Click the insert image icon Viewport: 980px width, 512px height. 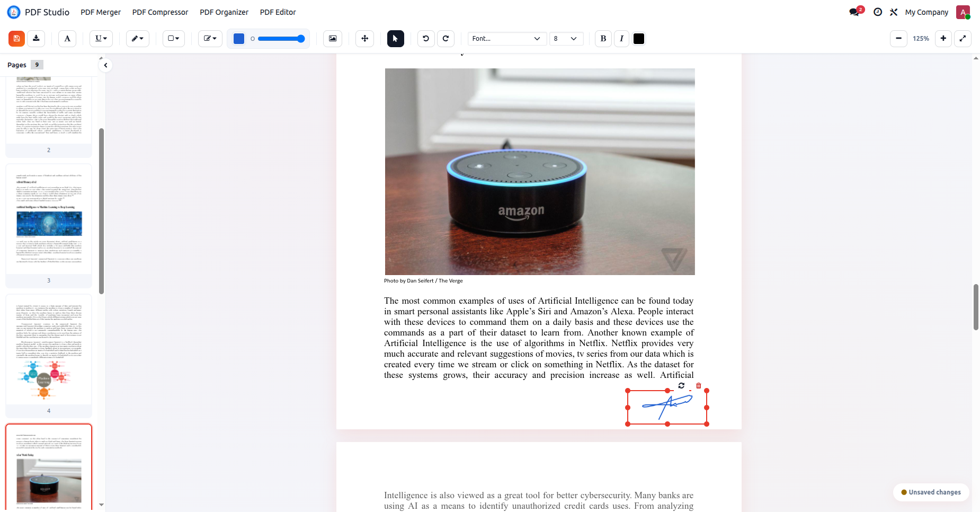(x=333, y=39)
